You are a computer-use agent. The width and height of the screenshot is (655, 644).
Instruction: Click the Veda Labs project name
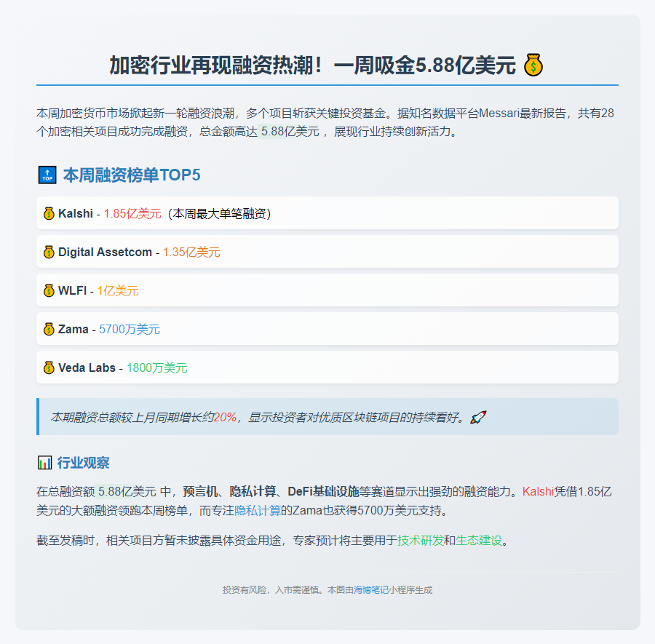point(87,367)
